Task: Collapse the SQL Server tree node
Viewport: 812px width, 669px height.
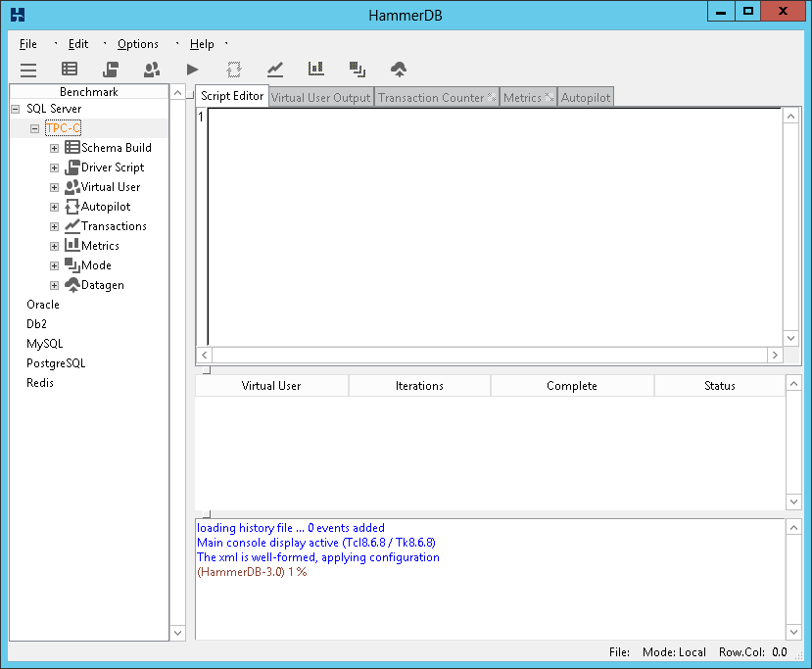Action: (16, 109)
